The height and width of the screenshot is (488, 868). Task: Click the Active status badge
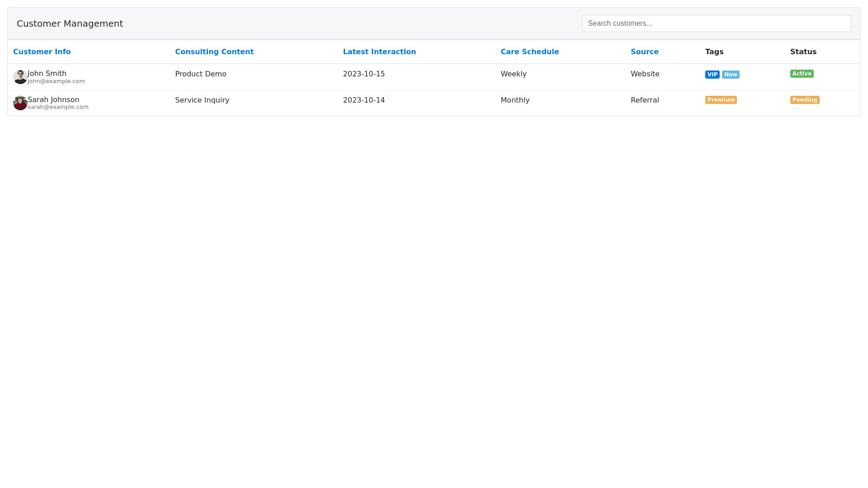[802, 74]
